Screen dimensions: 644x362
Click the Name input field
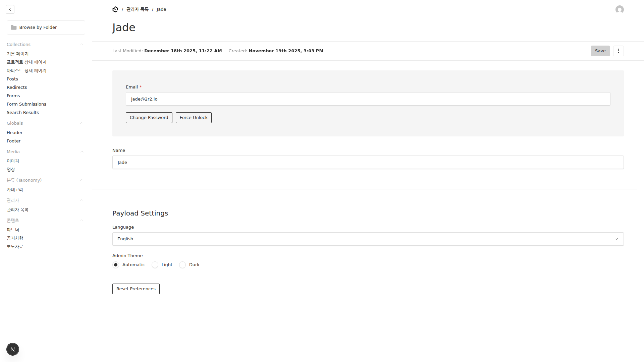point(368,163)
